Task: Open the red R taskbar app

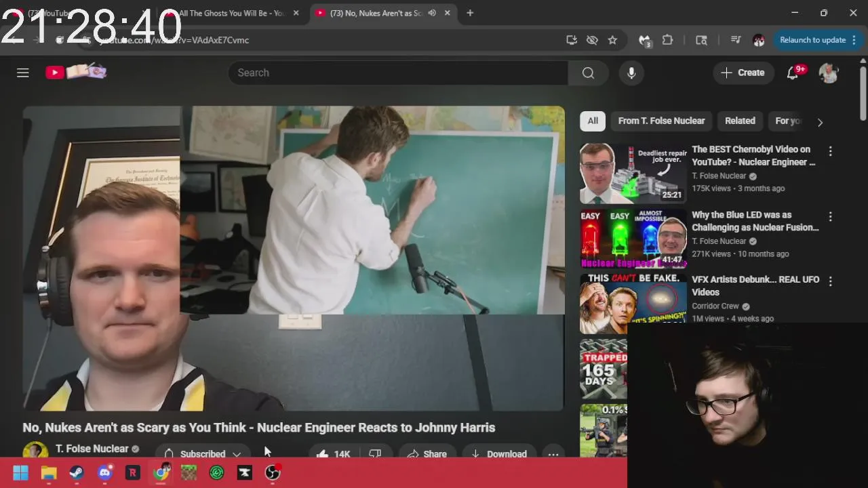Action: click(x=132, y=473)
